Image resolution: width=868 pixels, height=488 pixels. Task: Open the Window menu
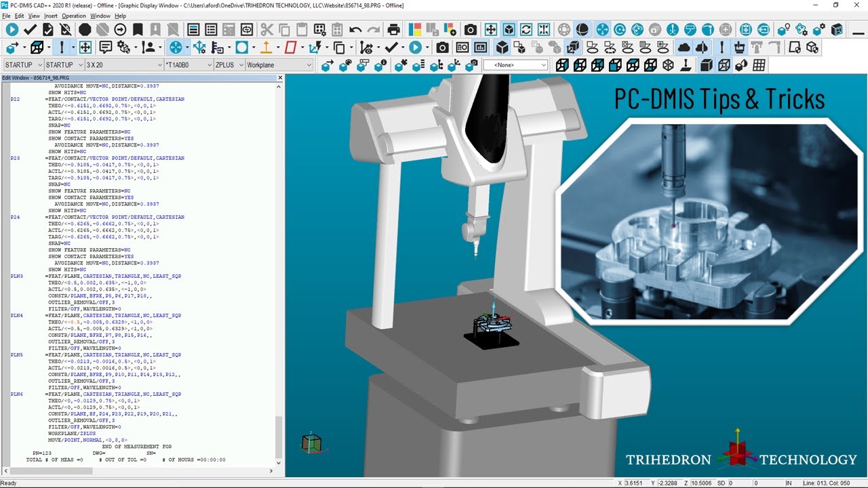tap(100, 16)
